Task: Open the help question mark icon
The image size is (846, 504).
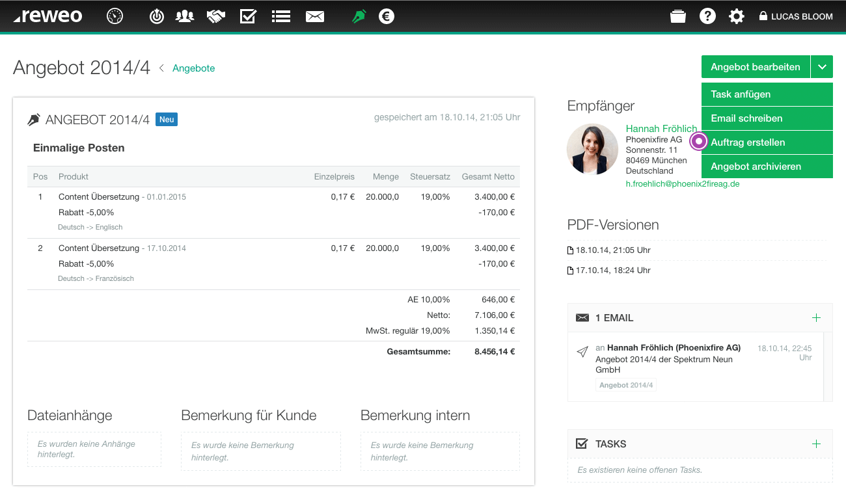Action: (707, 16)
